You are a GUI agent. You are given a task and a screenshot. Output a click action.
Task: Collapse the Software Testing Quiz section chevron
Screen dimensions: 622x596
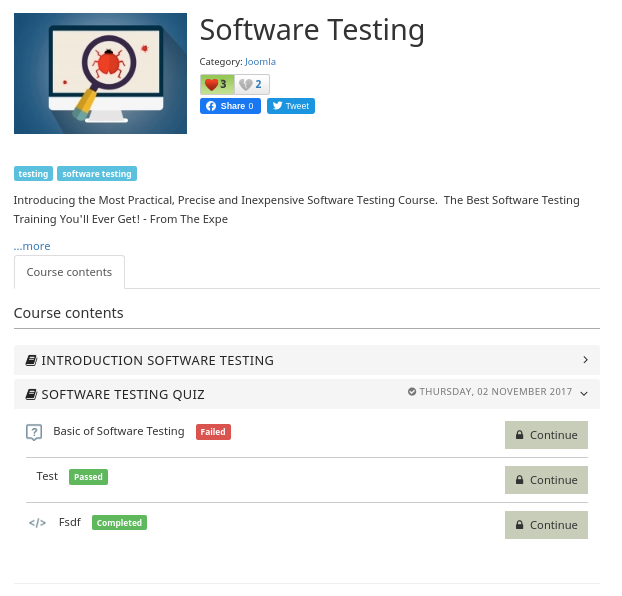pyautogui.click(x=584, y=394)
